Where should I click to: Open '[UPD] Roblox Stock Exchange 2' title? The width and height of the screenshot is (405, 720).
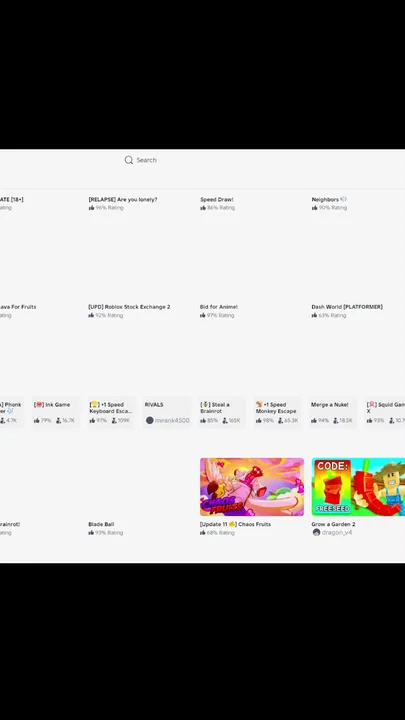click(x=129, y=307)
